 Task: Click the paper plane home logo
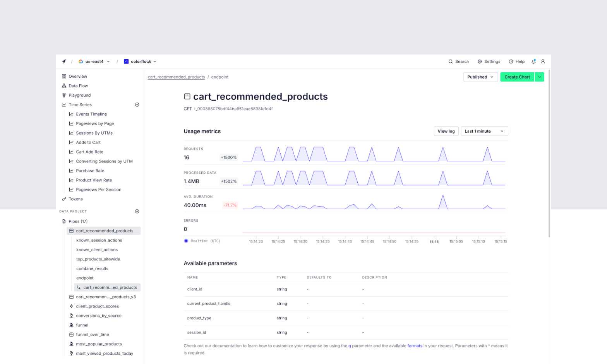pos(64,62)
